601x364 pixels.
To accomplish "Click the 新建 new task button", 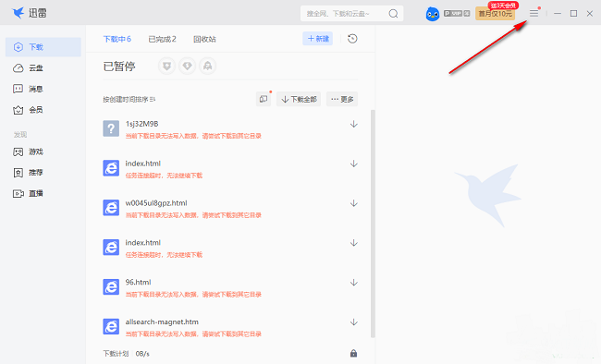I will click(x=318, y=39).
